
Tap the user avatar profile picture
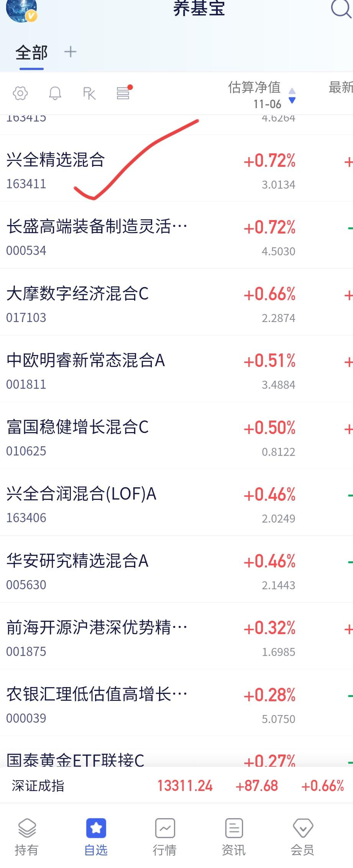[x=21, y=10]
